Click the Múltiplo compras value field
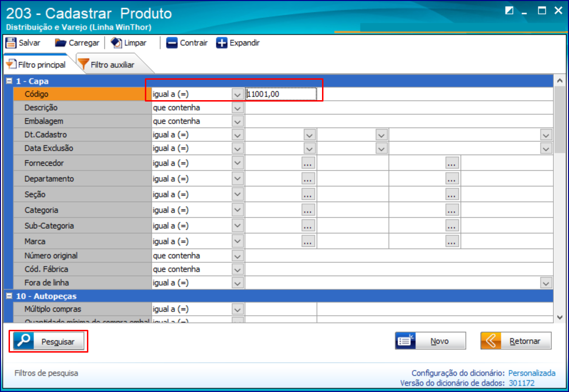This screenshot has width=569, height=392. point(281,309)
